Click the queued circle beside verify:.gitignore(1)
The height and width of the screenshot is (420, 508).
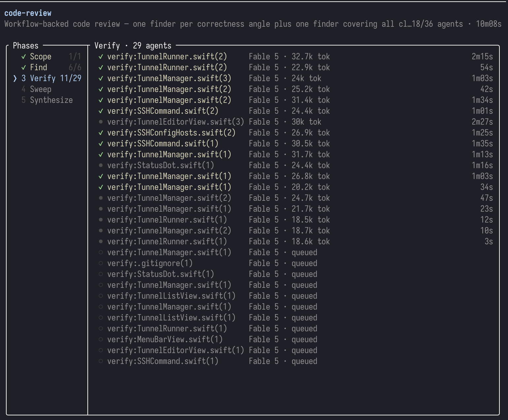tap(101, 263)
